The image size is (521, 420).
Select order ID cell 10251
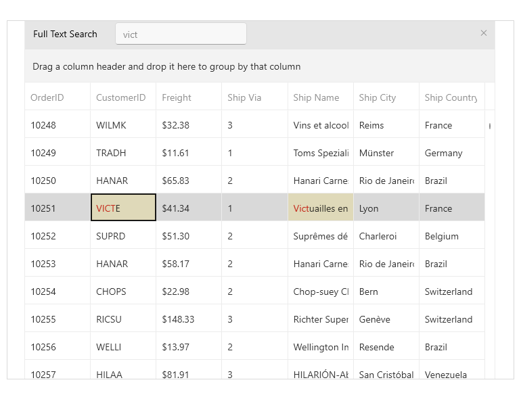pyautogui.click(x=58, y=208)
